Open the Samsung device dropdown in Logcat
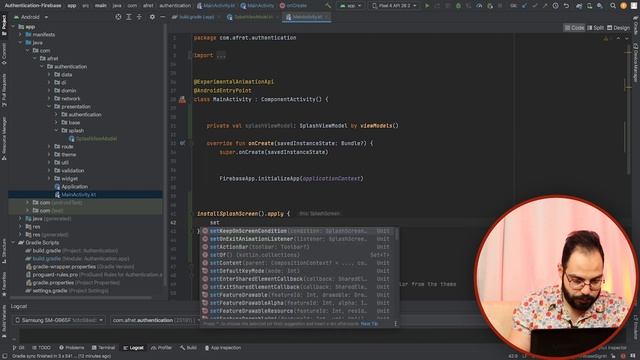640x360 pixels. tap(59, 320)
